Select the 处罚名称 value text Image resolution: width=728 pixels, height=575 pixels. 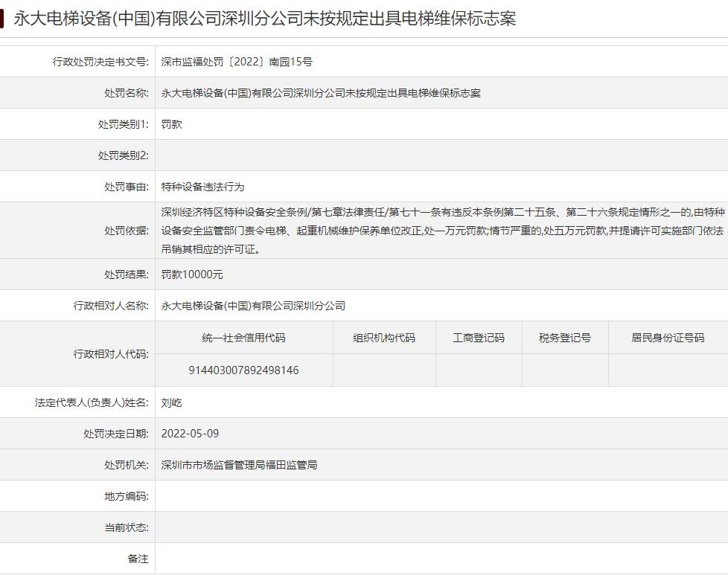[x=321, y=93]
